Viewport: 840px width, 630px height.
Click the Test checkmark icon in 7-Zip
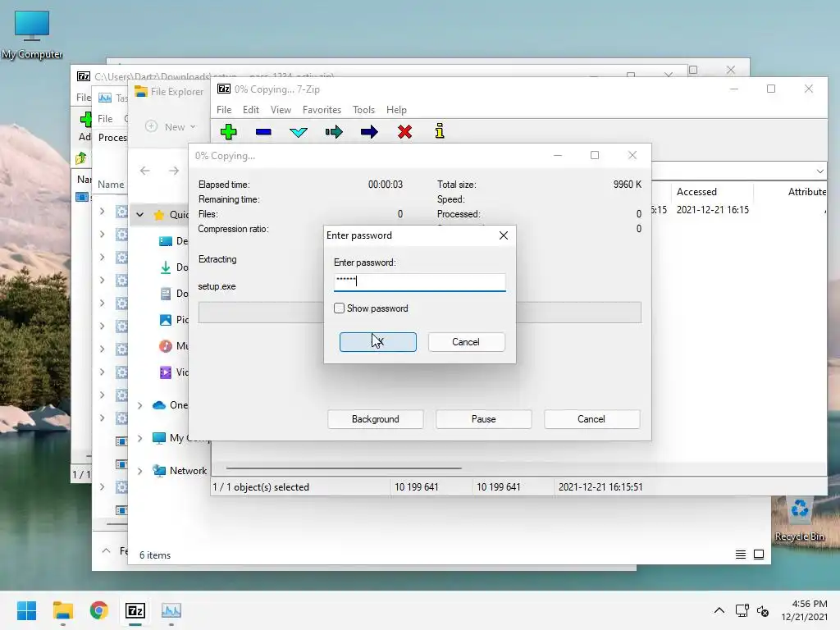(299, 132)
